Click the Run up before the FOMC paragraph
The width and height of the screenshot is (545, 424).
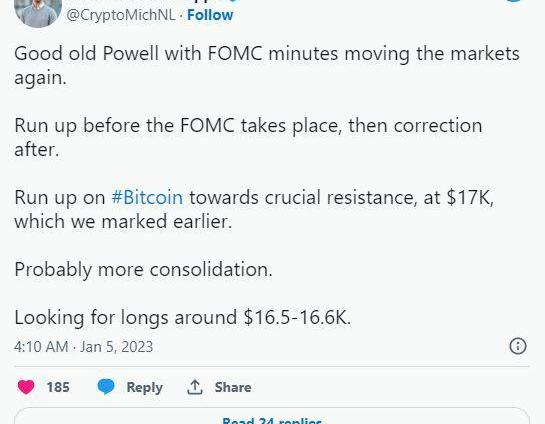click(x=248, y=137)
